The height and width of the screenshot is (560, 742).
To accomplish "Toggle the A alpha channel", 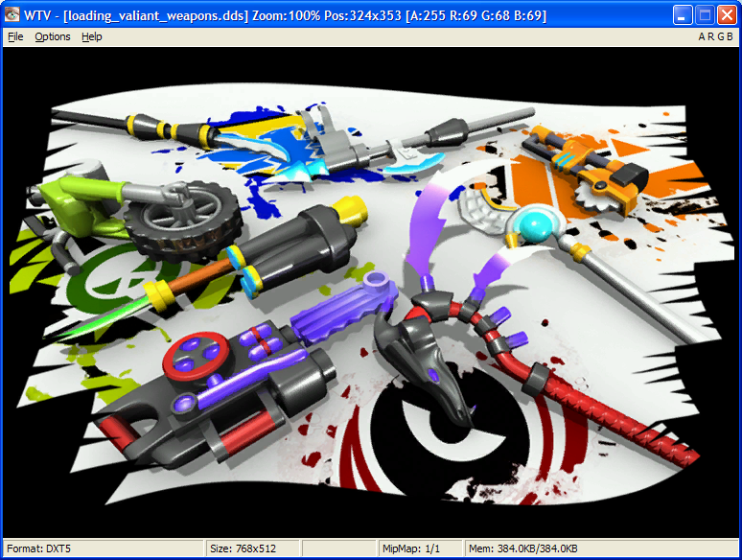I will coord(702,36).
